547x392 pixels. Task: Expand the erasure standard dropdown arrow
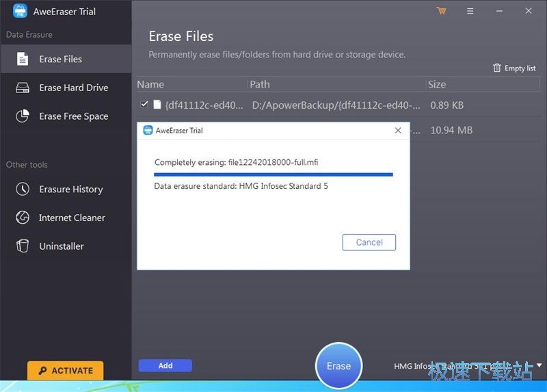pos(539,365)
